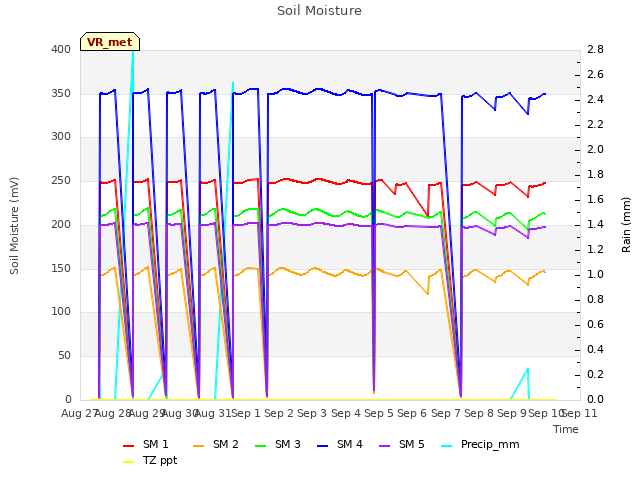This screenshot has width=640, height=480.
Task: Click the 2.8 right axis tick label
Action: pyautogui.click(x=596, y=49)
